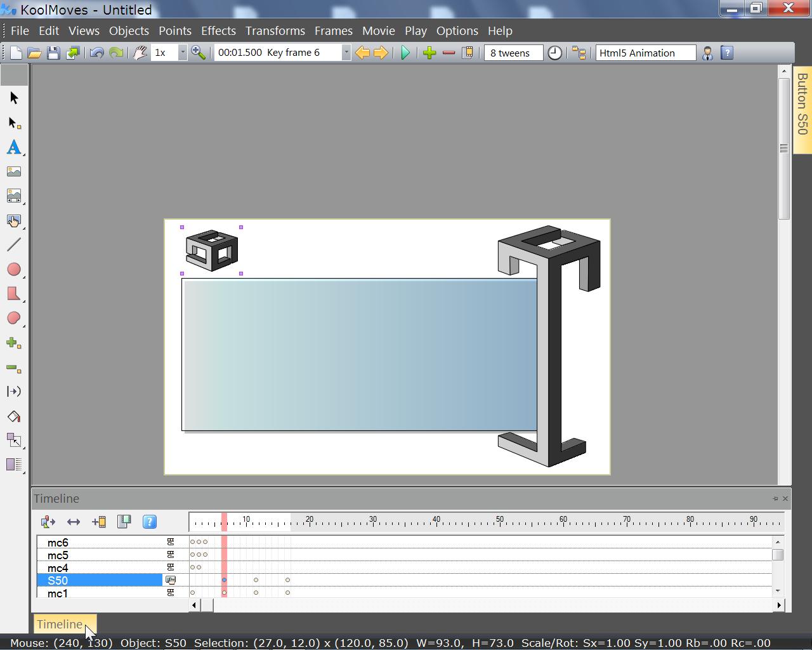This screenshot has width=812, height=650.
Task: Add a key frame with plus icon
Action: pyautogui.click(x=429, y=53)
